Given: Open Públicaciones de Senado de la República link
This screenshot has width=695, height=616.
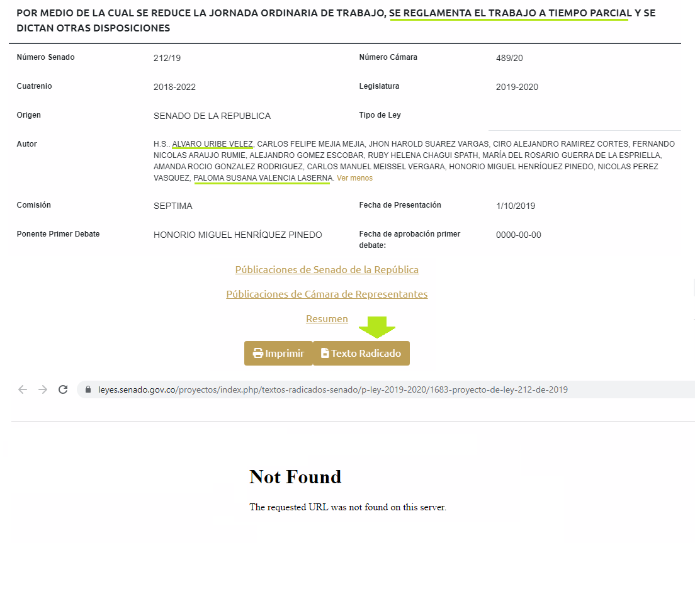Looking at the screenshot, I should [x=327, y=269].
